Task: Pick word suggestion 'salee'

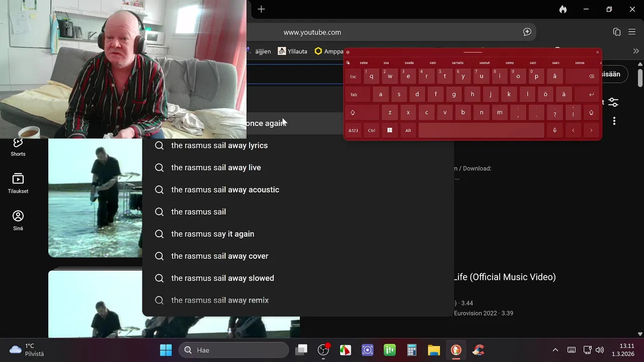Action: point(364,63)
